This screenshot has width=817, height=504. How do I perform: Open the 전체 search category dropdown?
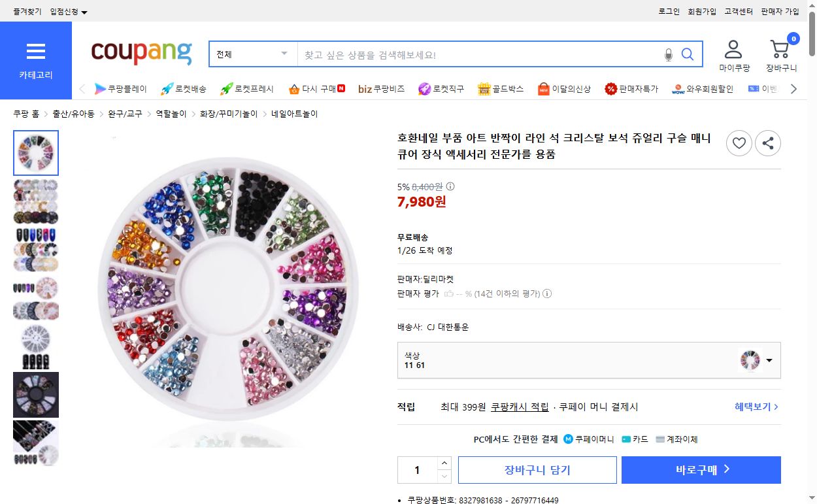252,54
